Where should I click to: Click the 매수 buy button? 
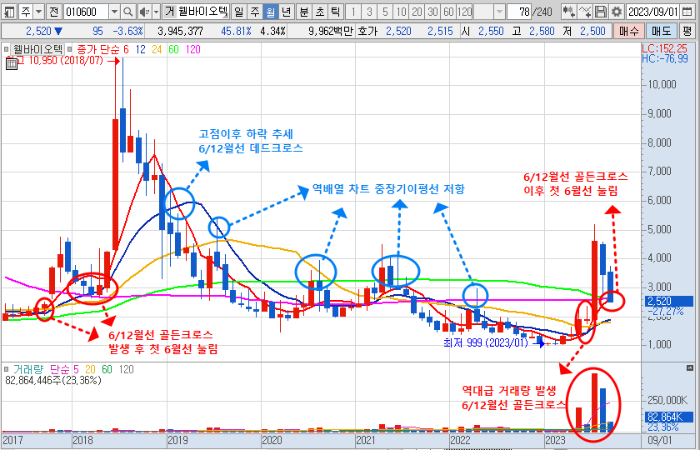(629, 31)
